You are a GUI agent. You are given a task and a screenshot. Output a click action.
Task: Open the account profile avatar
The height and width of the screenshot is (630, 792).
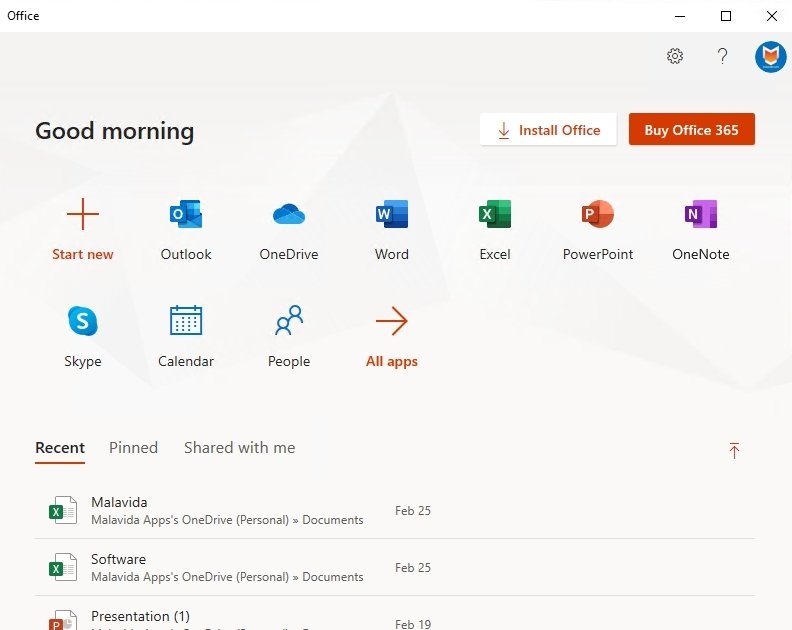[x=771, y=57]
